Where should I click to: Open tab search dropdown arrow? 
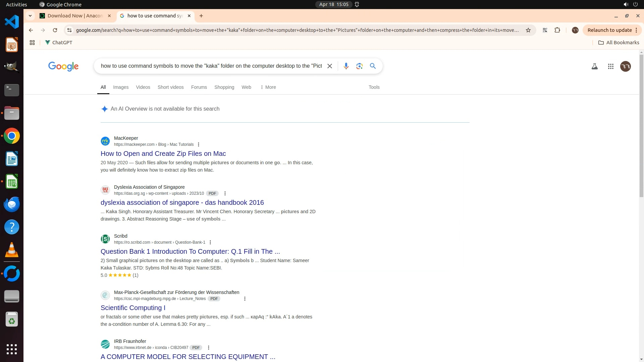(30, 16)
